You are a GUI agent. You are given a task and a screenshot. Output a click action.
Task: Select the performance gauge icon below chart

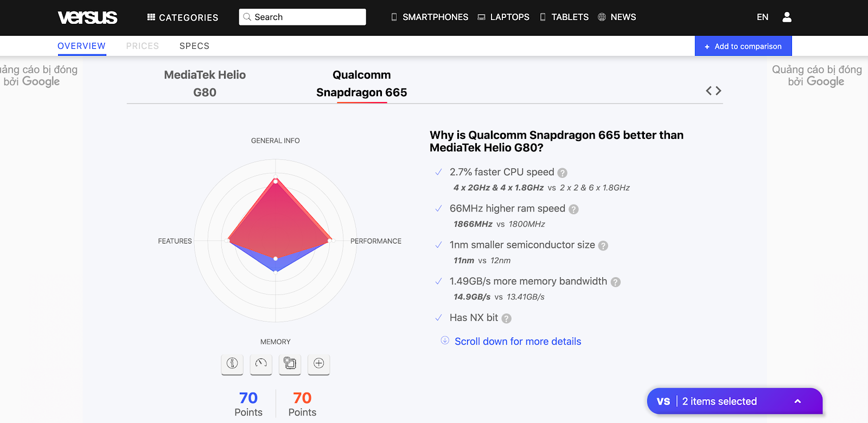(261, 364)
